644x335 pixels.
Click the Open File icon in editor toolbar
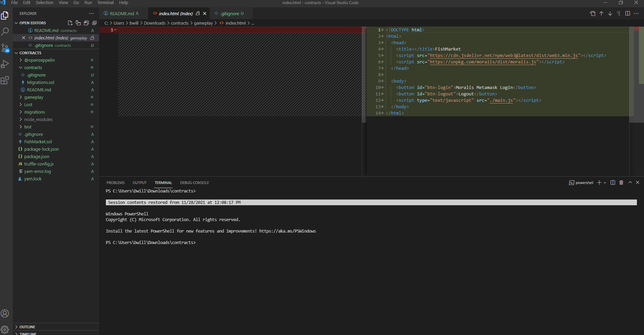coord(593,13)
